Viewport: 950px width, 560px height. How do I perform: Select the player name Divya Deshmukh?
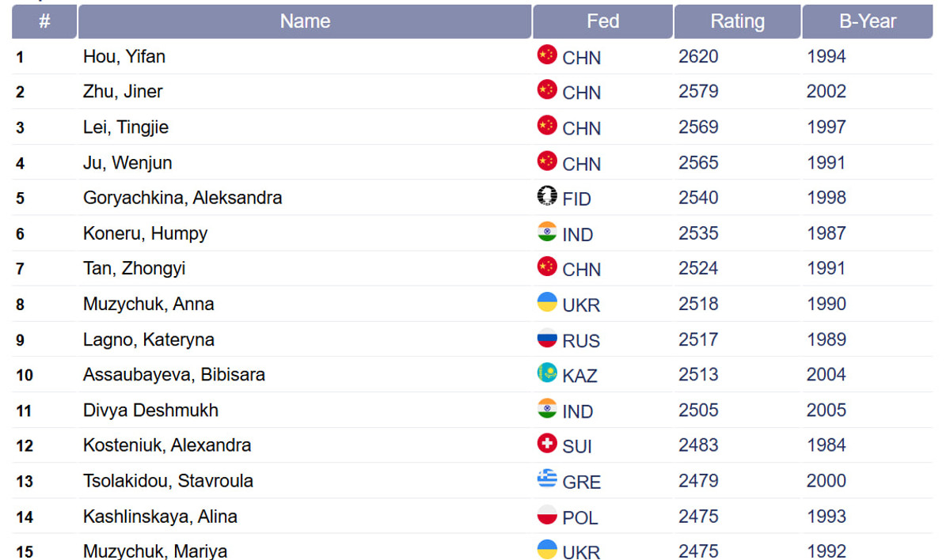pos(150,411)
